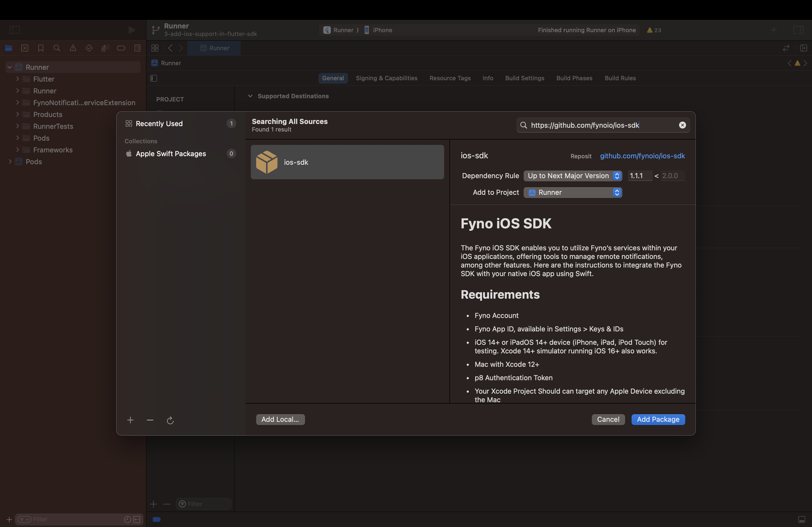Open the Issue navigator warning icon
The height and width of the screenshot is (527, 812).
click(x=73, y=48)
